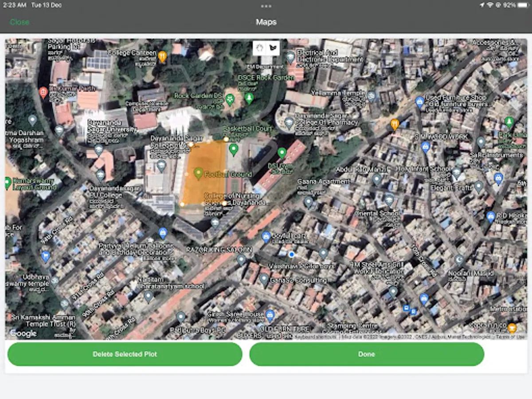
Task: Select the hand pan tool on map
Action: tap(260, 48)
